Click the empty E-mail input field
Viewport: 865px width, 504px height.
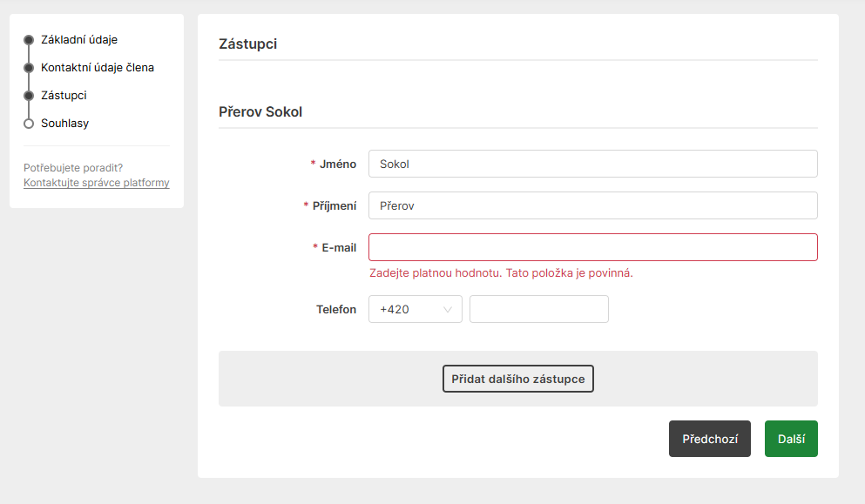(592, 247)
